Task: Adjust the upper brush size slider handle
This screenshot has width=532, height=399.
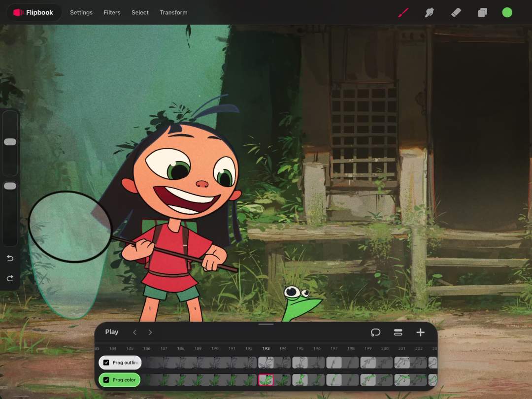Action: click(x=10, y=142)
